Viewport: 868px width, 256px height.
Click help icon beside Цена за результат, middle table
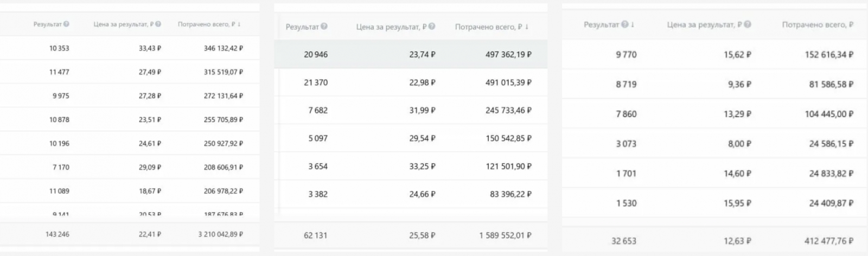(432, 27)
